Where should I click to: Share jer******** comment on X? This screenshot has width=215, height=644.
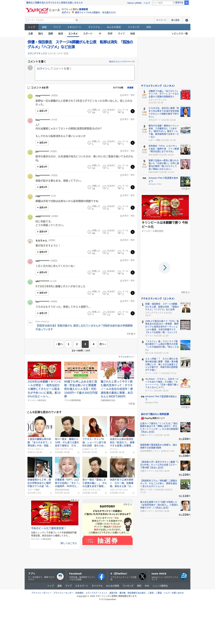pyautogui.click(x=132, y=167)
